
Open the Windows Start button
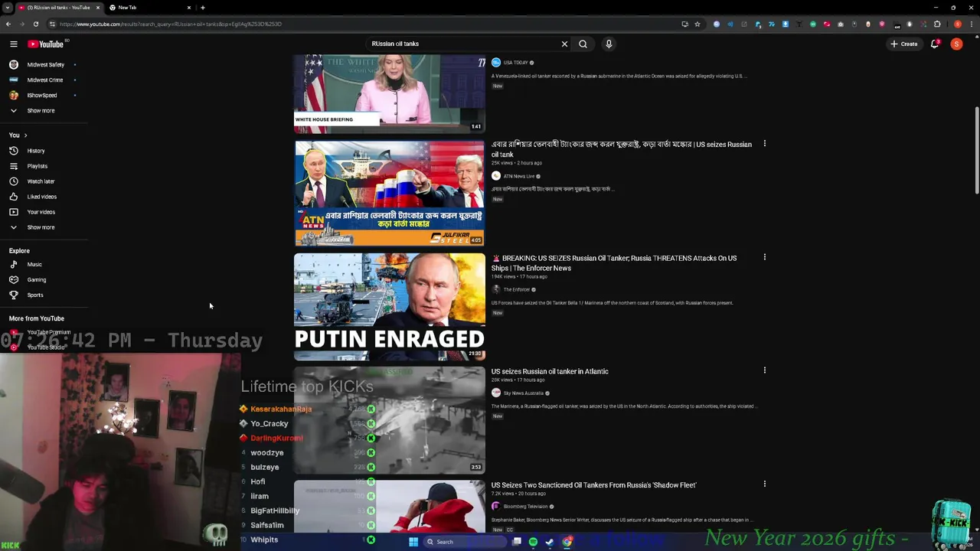click(x=413, y=542)
